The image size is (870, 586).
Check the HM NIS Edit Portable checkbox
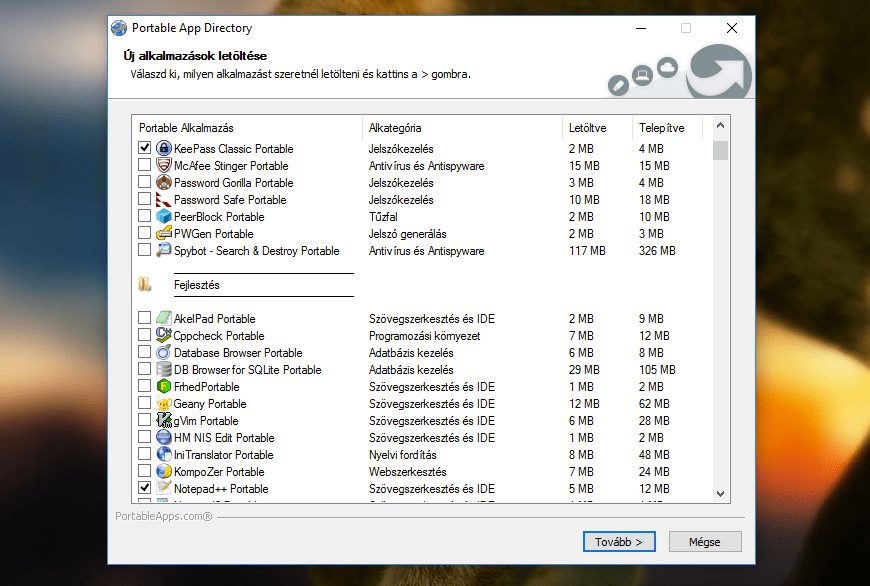[x=144, y=437]
